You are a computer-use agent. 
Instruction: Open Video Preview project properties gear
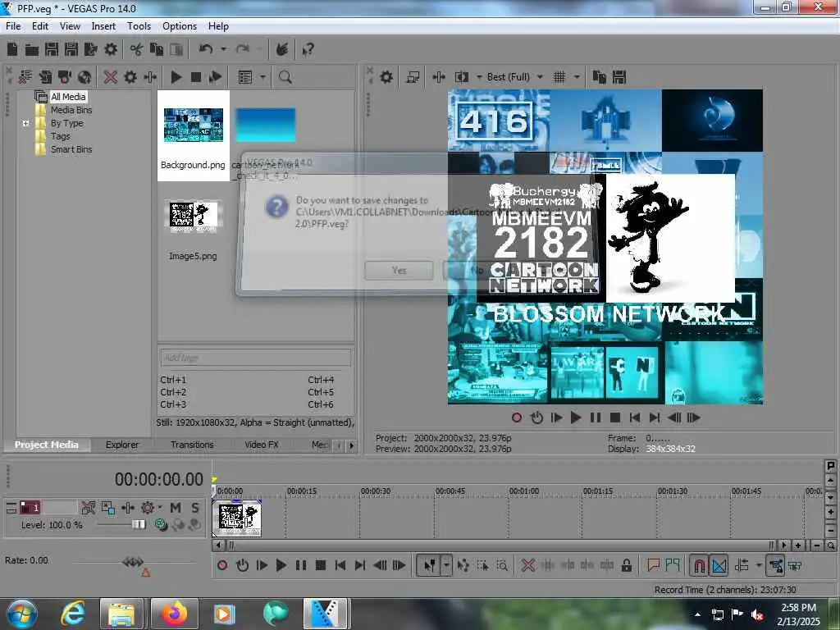386,77
